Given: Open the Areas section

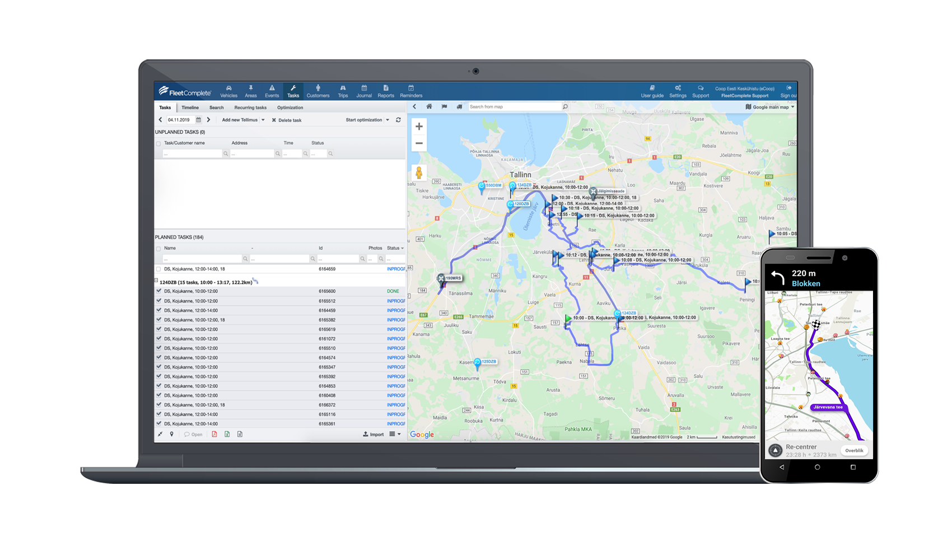Looking at the screenshot, I should (250, 91).
